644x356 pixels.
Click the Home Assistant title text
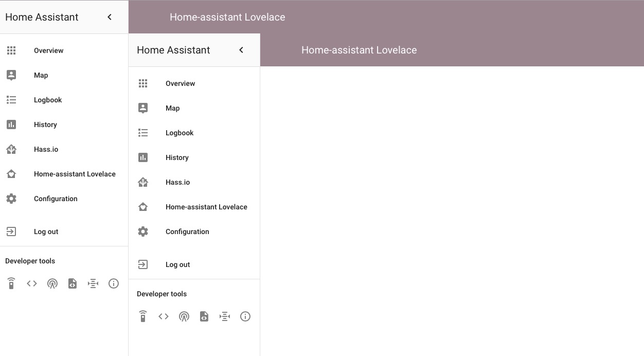click(173, 50)
